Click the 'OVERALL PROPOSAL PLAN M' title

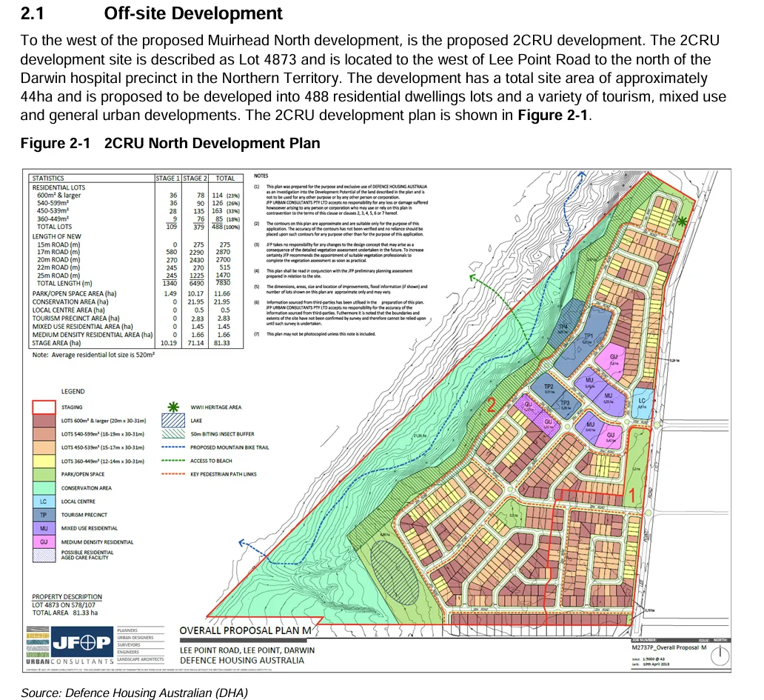(246, 631)
